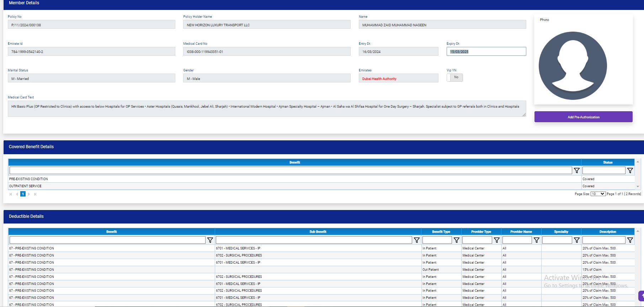Click the Sub Benefit filter text box
The height and width of the screenshot is (307, 644).
313,240
